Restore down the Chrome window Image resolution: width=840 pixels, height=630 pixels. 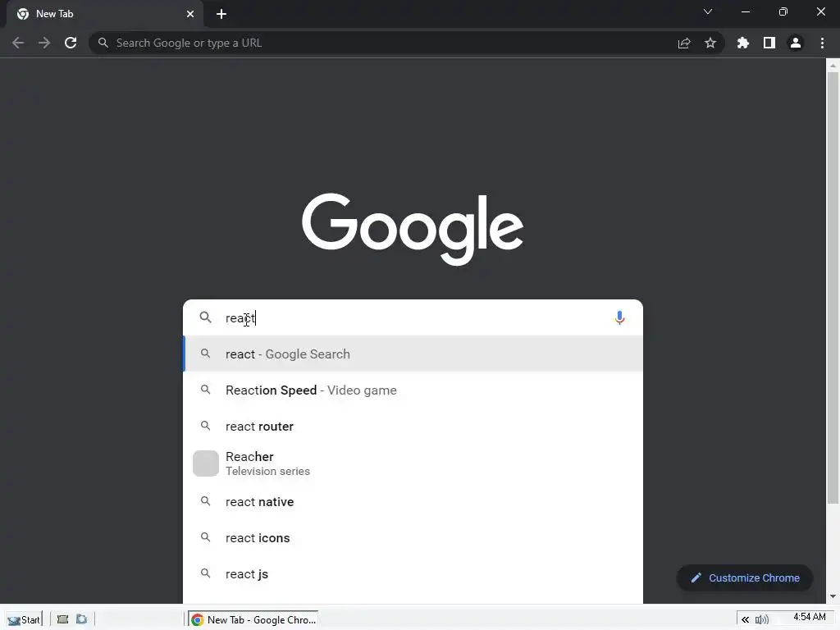tap(783, 11)
